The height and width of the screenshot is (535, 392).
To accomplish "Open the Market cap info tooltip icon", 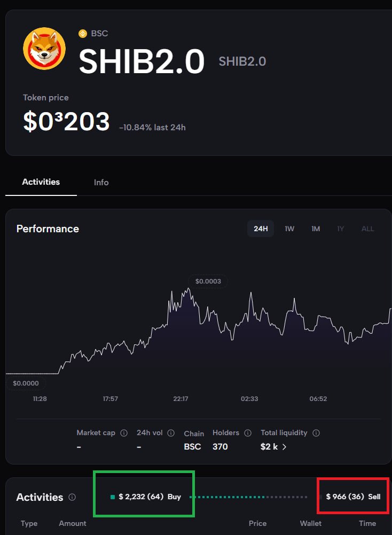I will pos(124,433).
